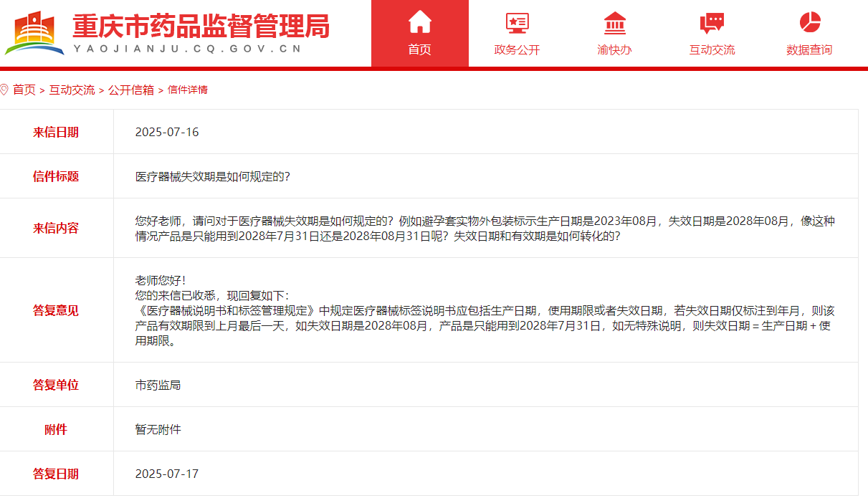Viewport: 868px width, 498px height.
Task: Follow the 互动交流 breadcrumb link
Action: (x=72, y=90)
